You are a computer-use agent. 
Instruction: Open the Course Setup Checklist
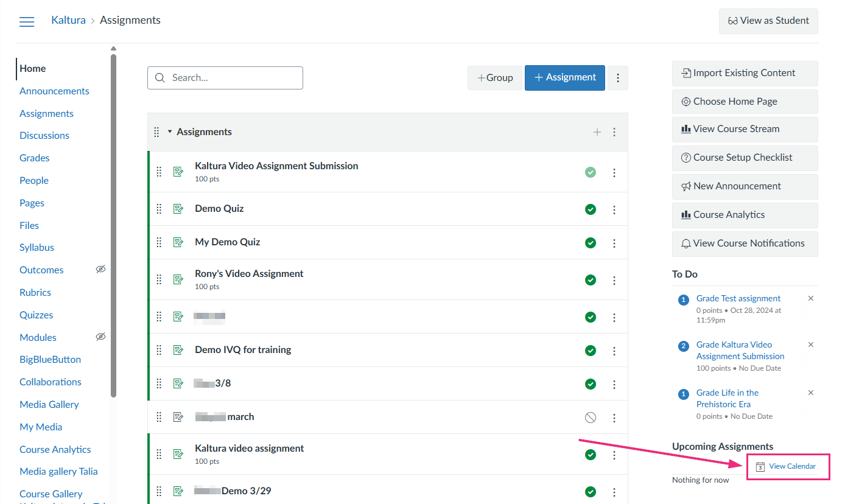tap(745, 158)
